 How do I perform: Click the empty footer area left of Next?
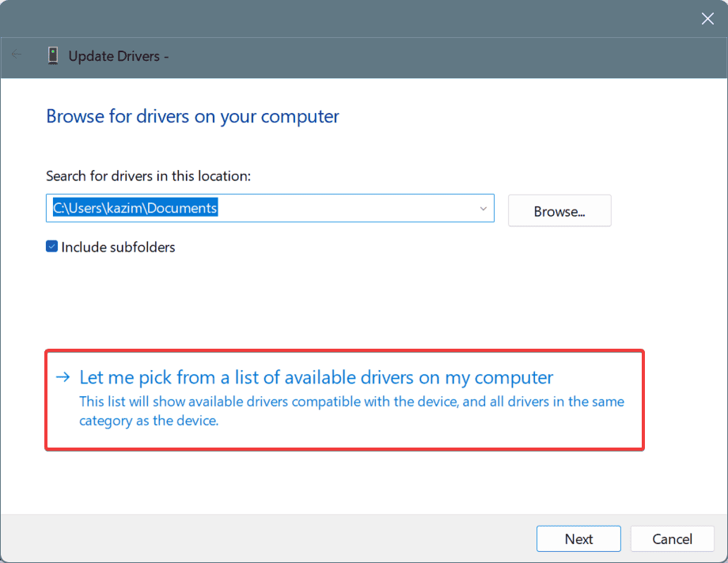point(269,539)
